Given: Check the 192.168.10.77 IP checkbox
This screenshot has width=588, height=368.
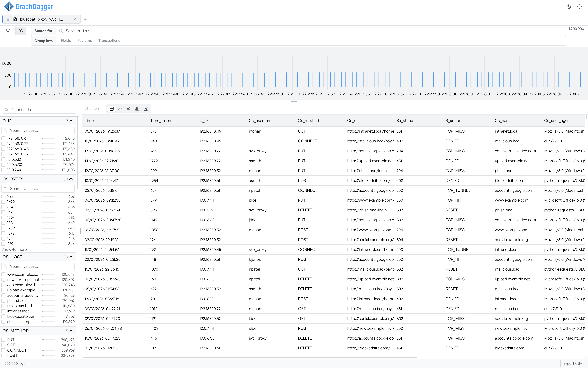Looking at the screenshot, I should pyautogui.click(x=3, y=144).
